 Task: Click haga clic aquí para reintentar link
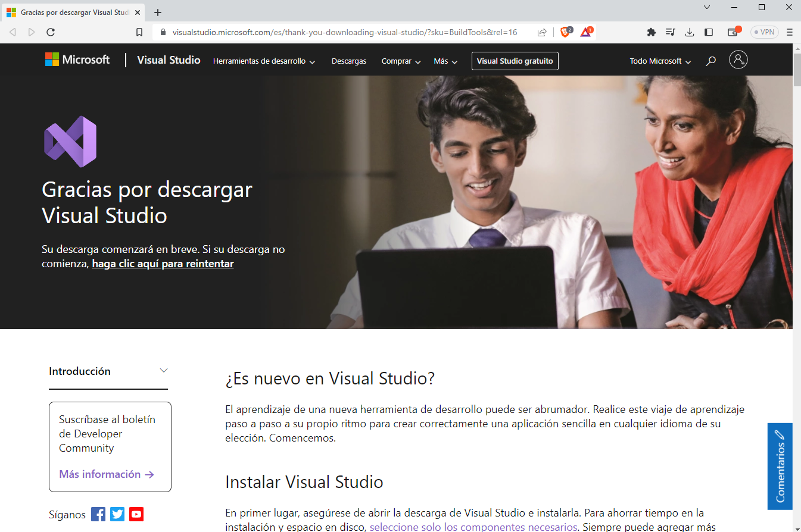[163, 264]
